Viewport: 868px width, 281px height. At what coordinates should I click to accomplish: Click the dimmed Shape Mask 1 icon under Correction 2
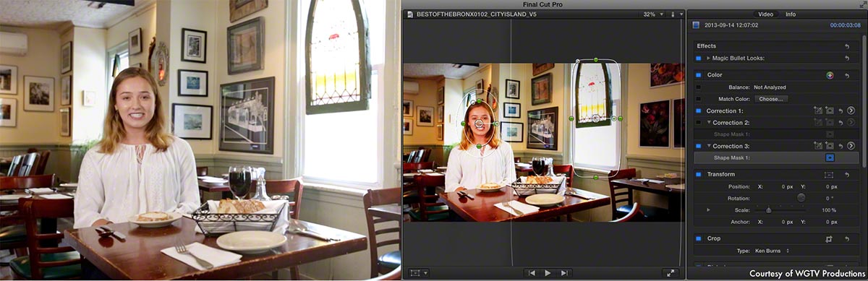pyautogui.click(x=830, y=134)
